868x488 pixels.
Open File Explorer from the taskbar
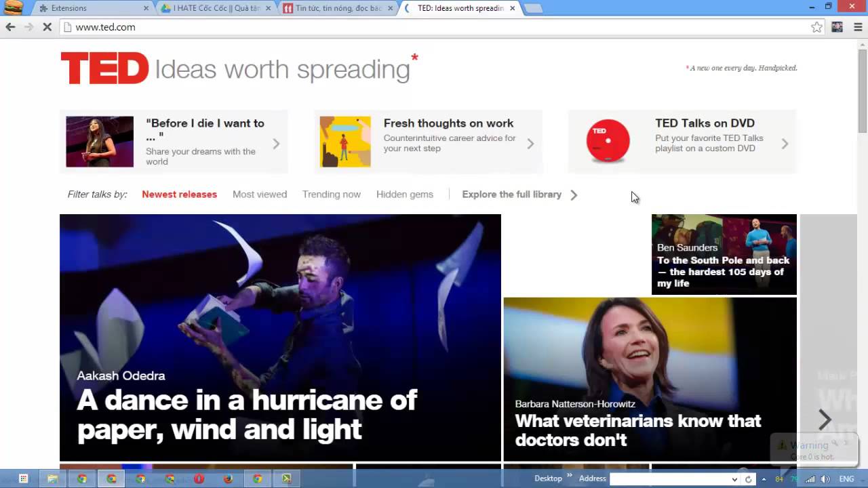tap(52, 479)
